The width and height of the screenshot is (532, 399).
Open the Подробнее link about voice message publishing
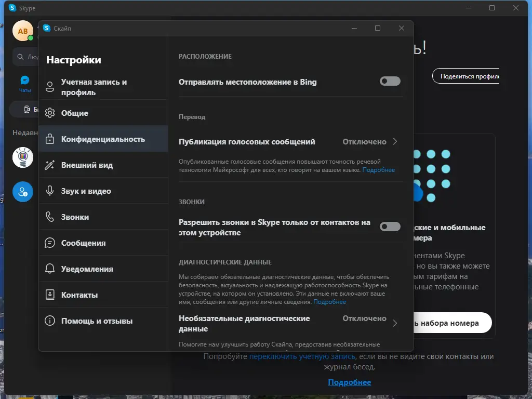pos(379,170)
